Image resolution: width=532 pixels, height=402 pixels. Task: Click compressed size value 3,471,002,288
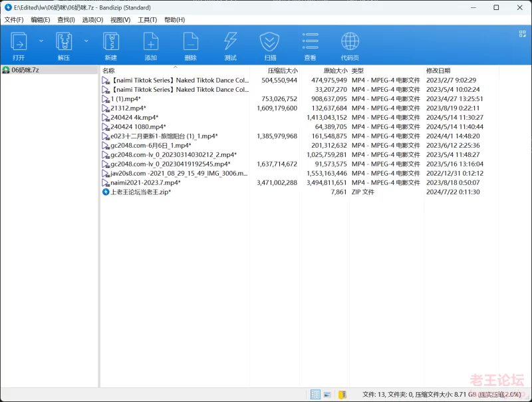pyautogui.click(x=277, y=182)
